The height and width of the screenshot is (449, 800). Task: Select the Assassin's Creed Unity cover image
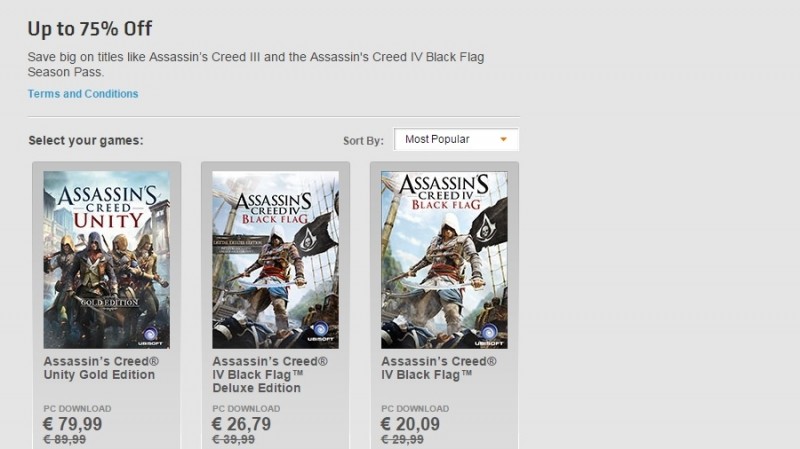(x=107, y=260)
